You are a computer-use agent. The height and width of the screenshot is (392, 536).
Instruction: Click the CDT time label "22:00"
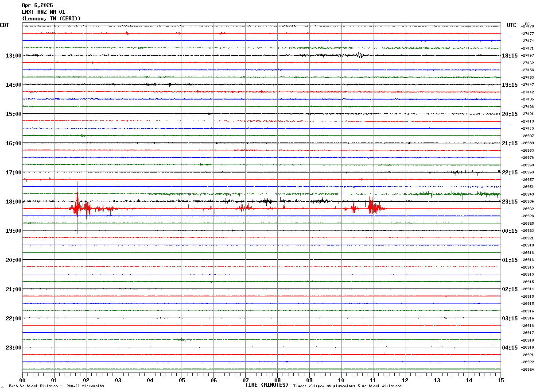(x=13, y=319)
